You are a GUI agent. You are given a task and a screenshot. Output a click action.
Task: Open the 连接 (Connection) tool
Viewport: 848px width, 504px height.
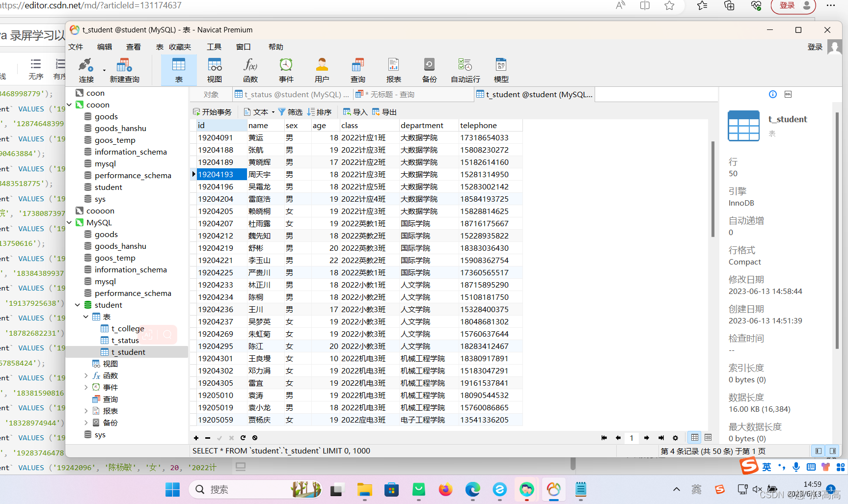[86, 70]
